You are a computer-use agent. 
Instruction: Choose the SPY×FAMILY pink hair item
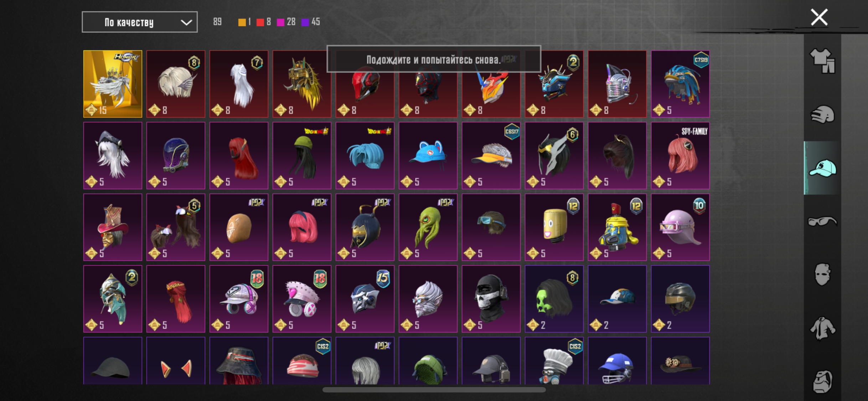[680, 155]
